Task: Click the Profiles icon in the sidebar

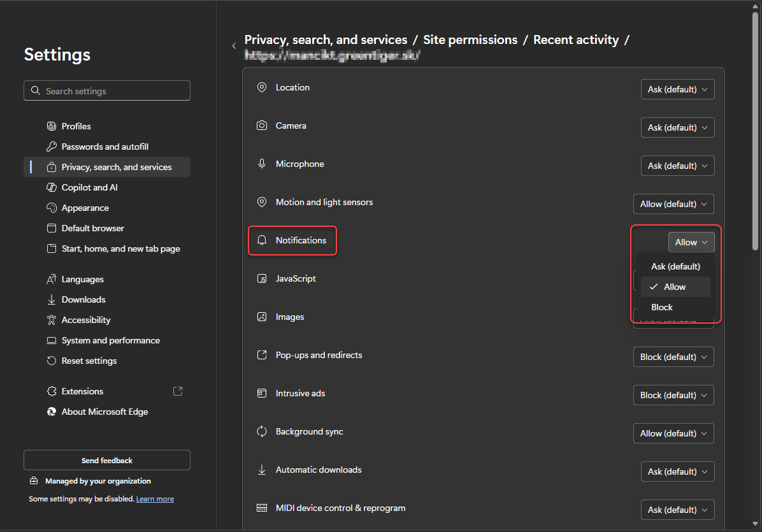Action: coord(52,126)
